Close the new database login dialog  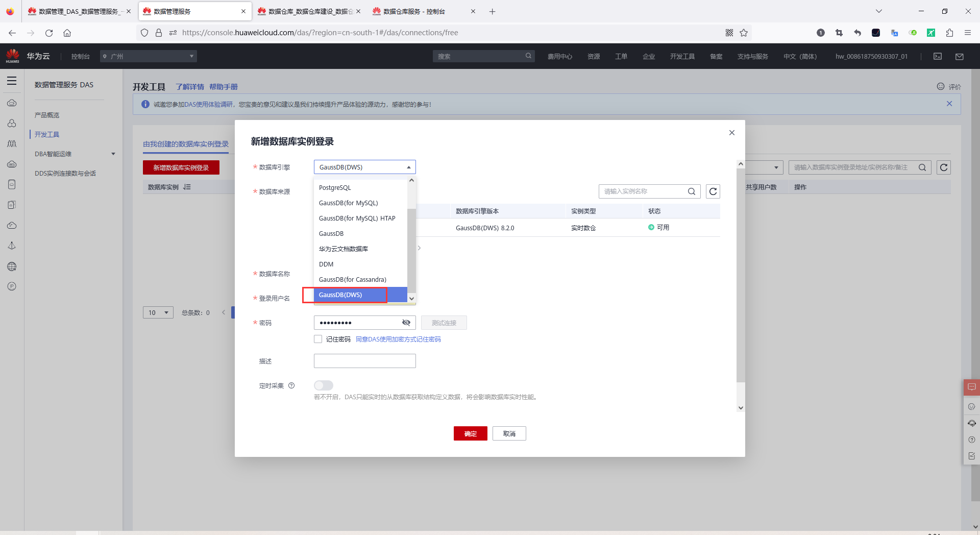(732, 133)
